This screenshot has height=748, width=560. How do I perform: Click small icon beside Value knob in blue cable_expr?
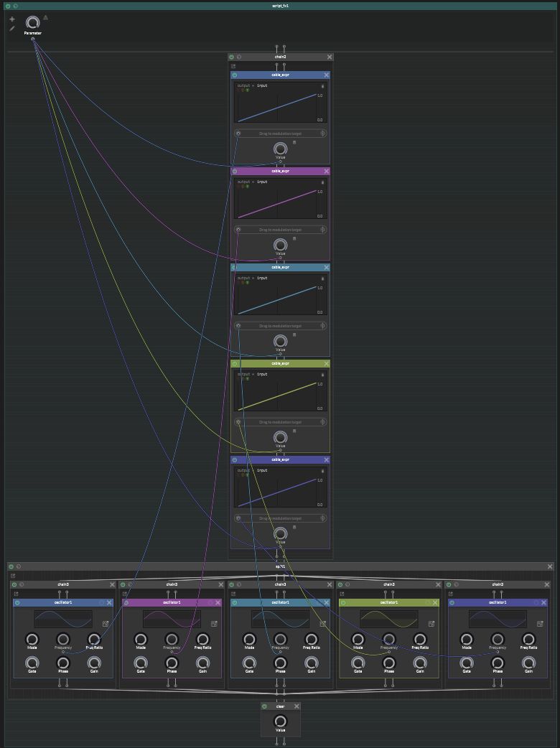tap(294, 142)
